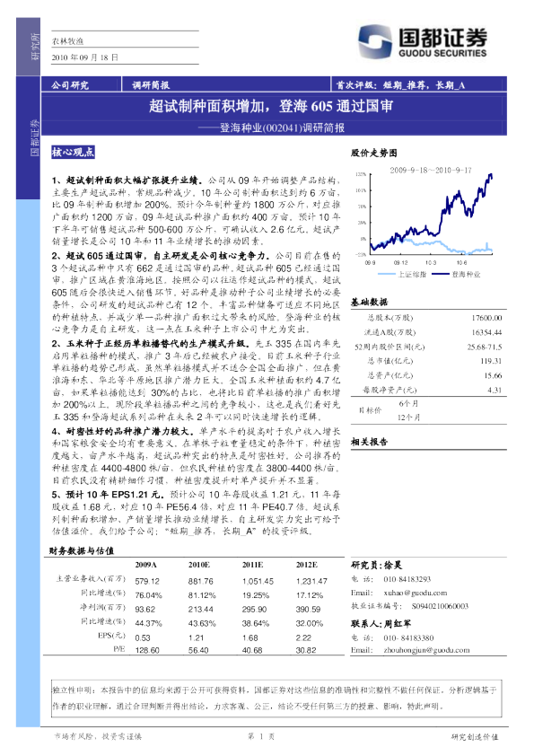Open the zhouhongjun@guodu.com email link
The height and width of the screenshot is (756, 534).
(426, 650)
